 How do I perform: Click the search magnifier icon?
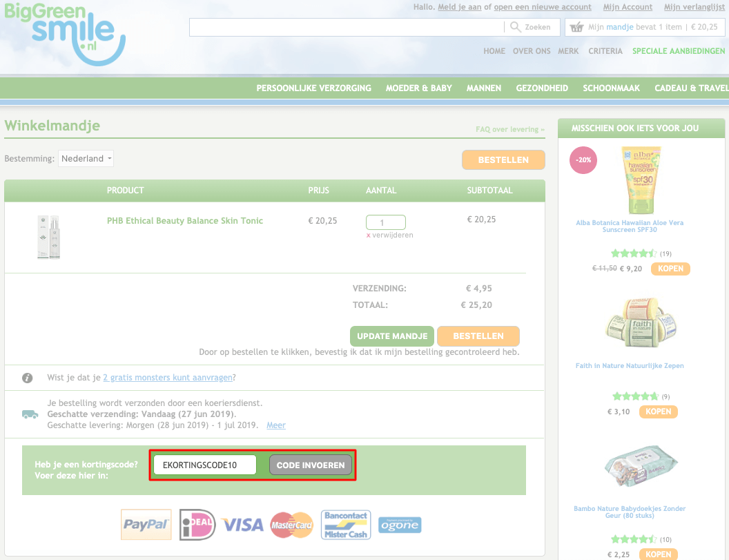(x=515, y=27)
